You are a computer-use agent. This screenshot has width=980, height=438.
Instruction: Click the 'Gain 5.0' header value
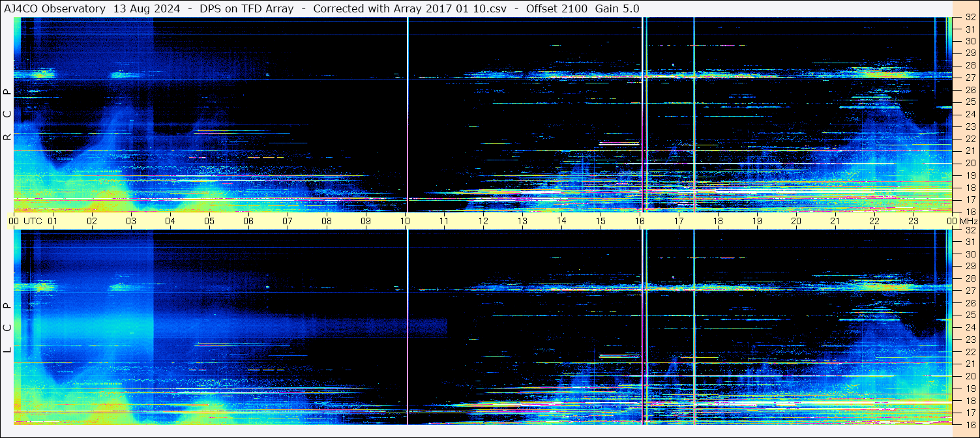(617, 9)
